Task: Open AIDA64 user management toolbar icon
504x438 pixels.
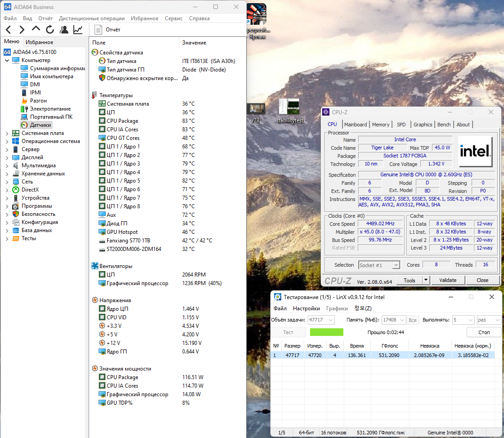Action: (x=64, y=30)
